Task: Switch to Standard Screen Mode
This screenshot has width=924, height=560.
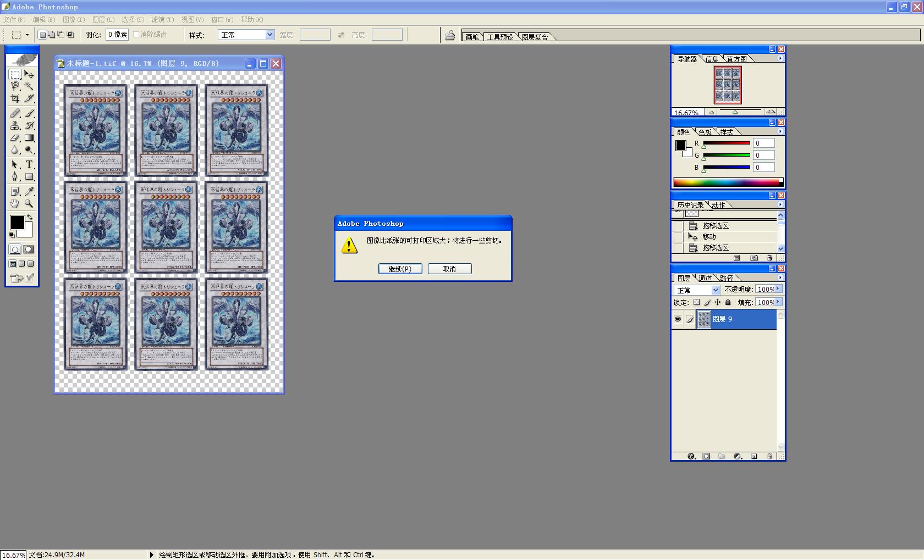Action: (x=13, y=264)
